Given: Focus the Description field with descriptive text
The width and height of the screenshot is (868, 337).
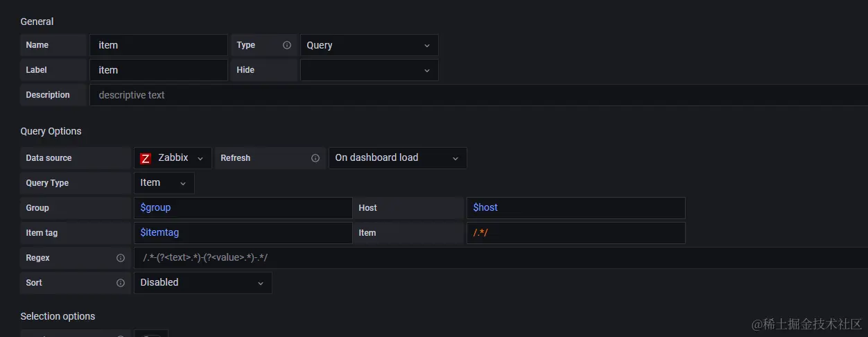Looking at the screenshot, I should pyautogui.click(x=478, y=95).
